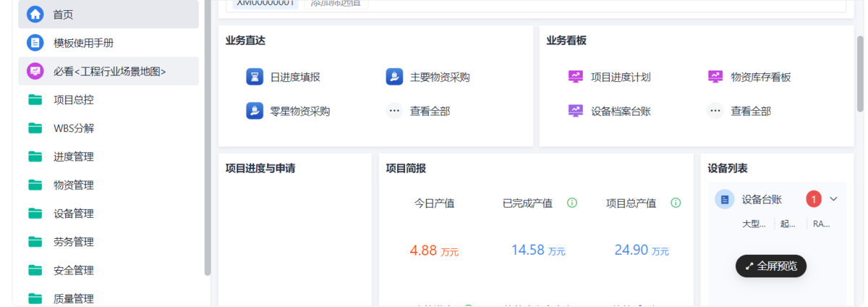The image size is (868, 307).
Task: Click the 今日产值 value 4.88 万元
Action: tap(434, 251)
